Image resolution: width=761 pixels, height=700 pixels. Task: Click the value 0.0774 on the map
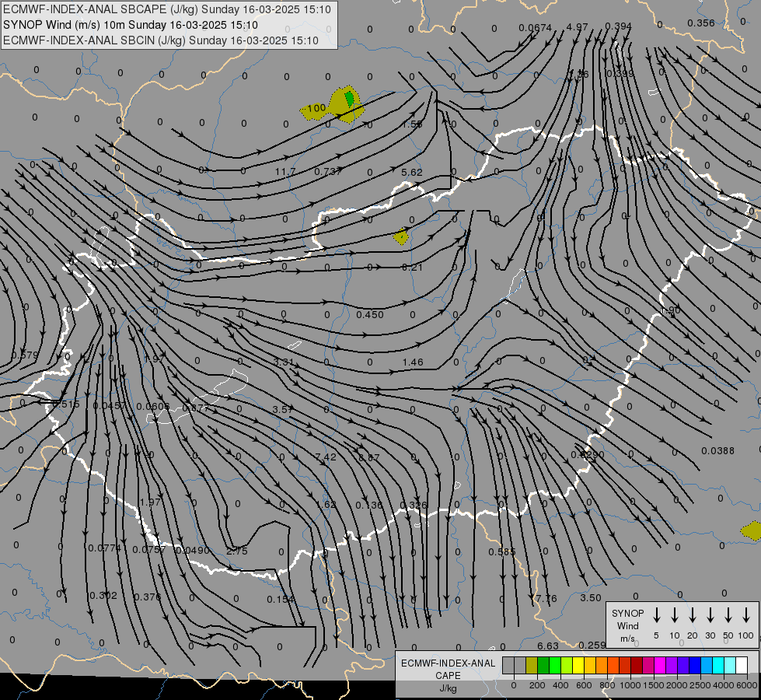point(104,548)
